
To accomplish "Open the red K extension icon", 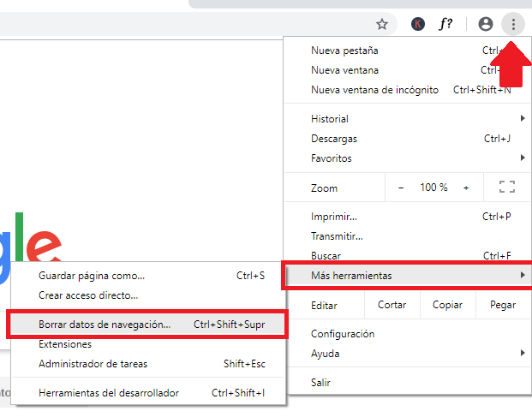I will click(418, 24).
